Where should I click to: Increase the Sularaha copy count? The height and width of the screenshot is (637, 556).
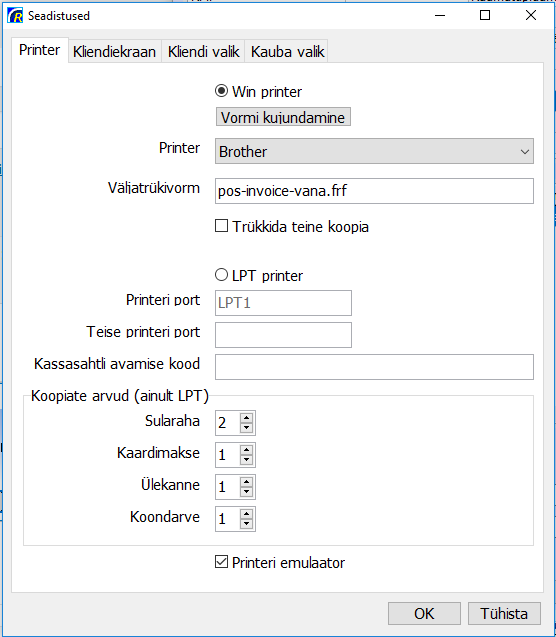pyautogui.click(x=247, y=418)
